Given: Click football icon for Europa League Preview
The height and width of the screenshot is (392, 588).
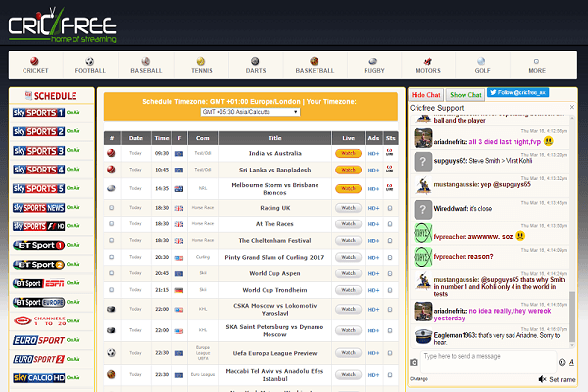Looking at the screenshot, I should [111, 353].
